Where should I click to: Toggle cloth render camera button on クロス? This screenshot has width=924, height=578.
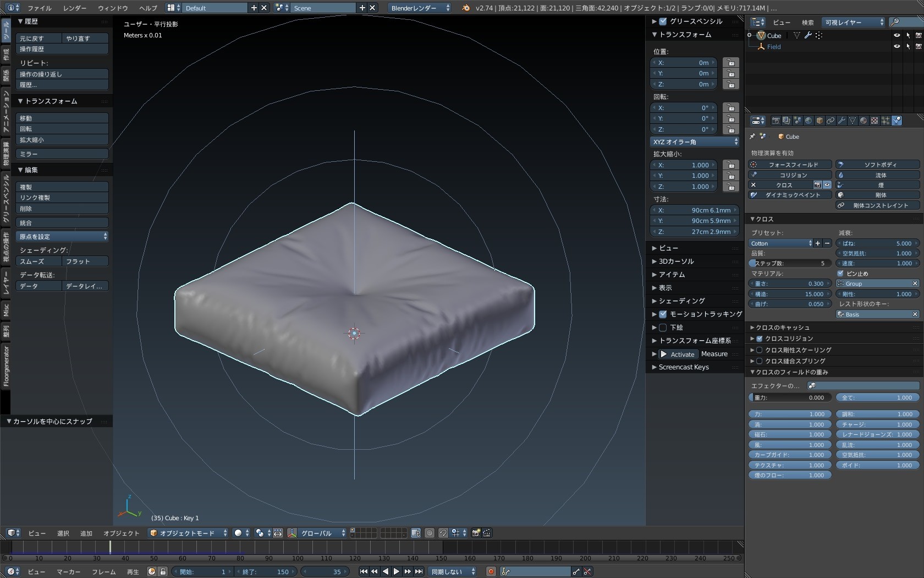click(818, 185)
